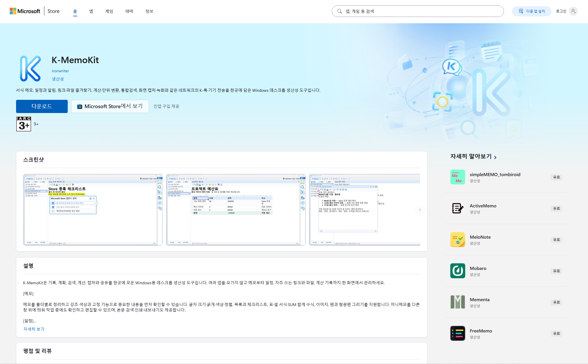The image size is (588, 364).
Task: Open the FreeMemo app icon
Action: tap(458, 333)
